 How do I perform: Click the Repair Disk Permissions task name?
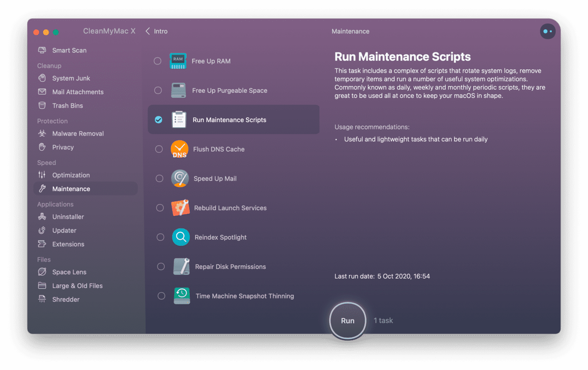point(231,267)
